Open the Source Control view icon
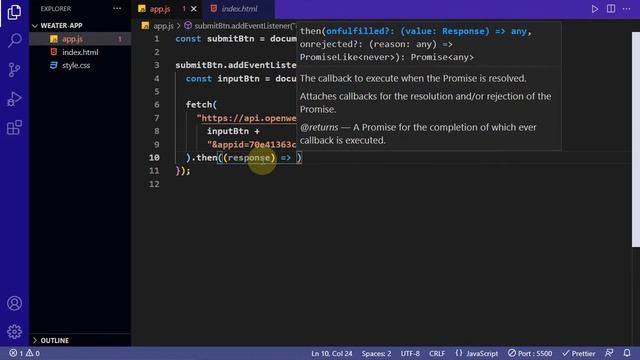The width and height of the screenshot is (640, 360). point(14,70)
